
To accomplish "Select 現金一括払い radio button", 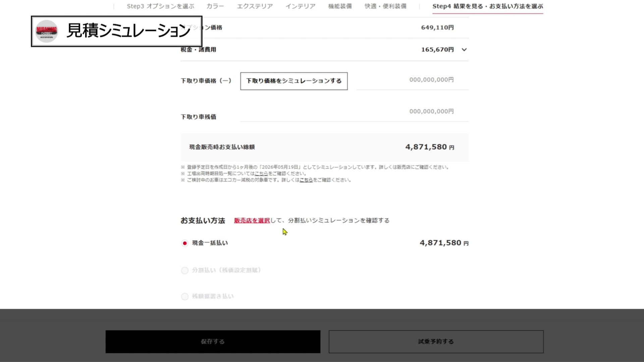I will (185, 243).
